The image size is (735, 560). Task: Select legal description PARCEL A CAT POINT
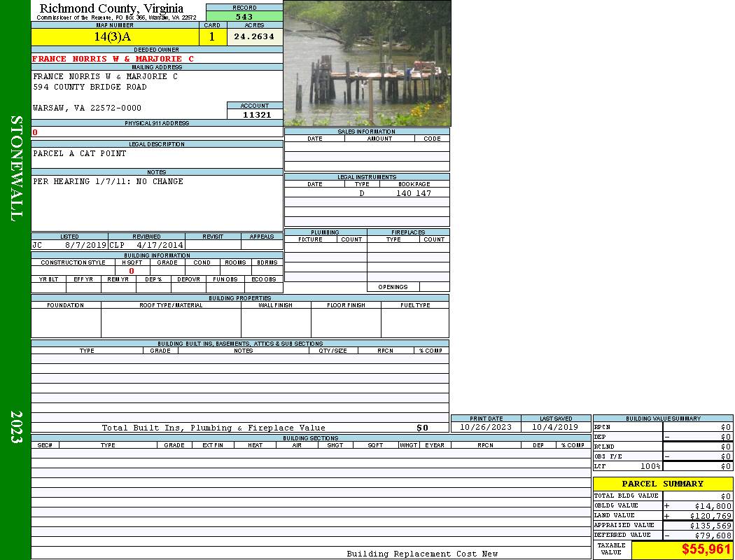coord(79,153)
